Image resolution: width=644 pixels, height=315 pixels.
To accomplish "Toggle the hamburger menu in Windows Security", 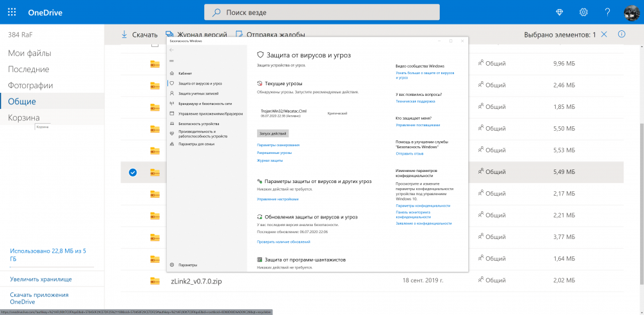I will (x=172, y=61).
